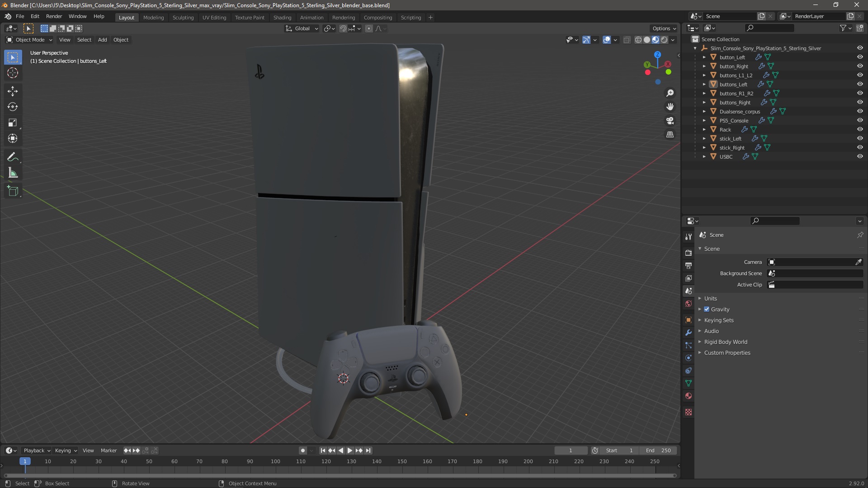Open Render properties tab
The width and height of the screenshot is (868, 488).
(689, 253)
